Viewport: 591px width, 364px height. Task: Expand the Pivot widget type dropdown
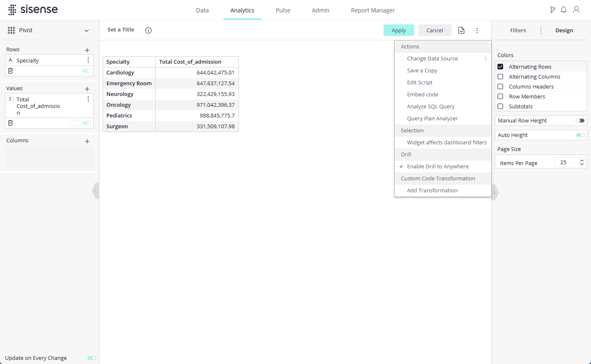click(87, 31)
